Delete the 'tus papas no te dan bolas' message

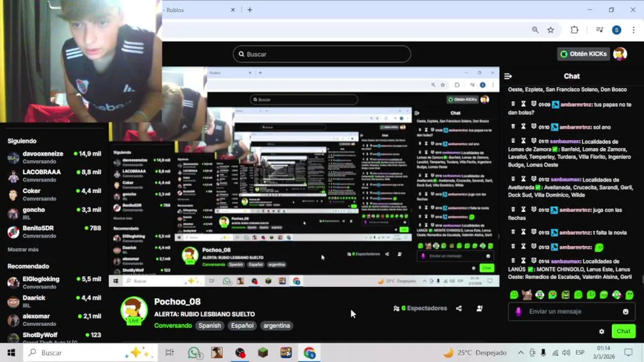tap(513, 104)
